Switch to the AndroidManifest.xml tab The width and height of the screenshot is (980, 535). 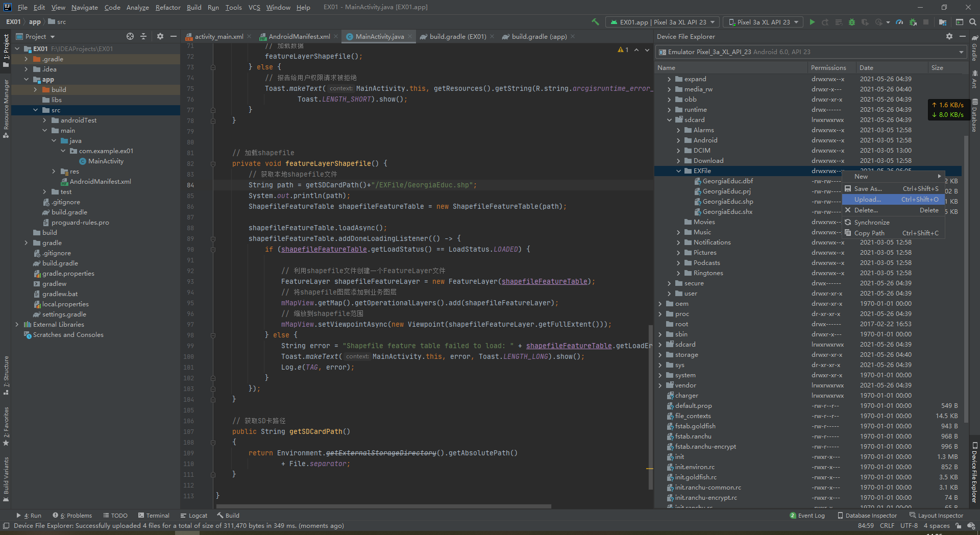click(299, 36)
